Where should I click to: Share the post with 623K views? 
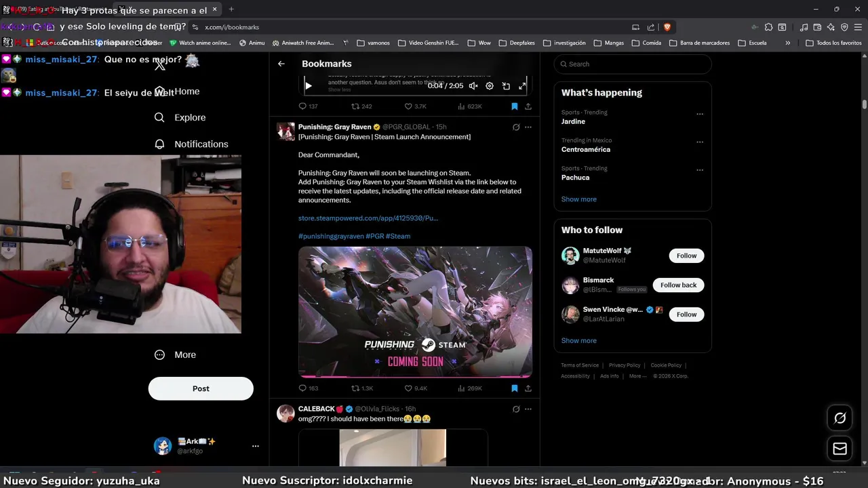coord(528,106)
